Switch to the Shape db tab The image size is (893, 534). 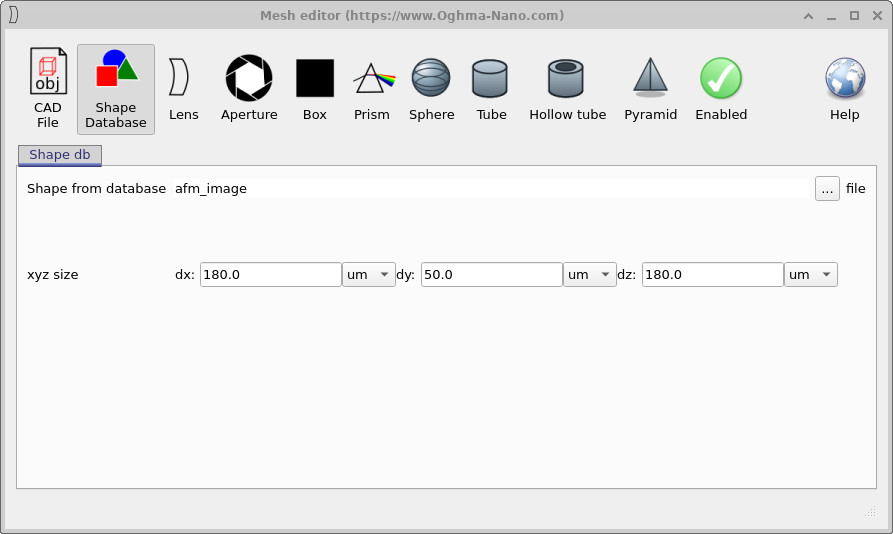60,155
